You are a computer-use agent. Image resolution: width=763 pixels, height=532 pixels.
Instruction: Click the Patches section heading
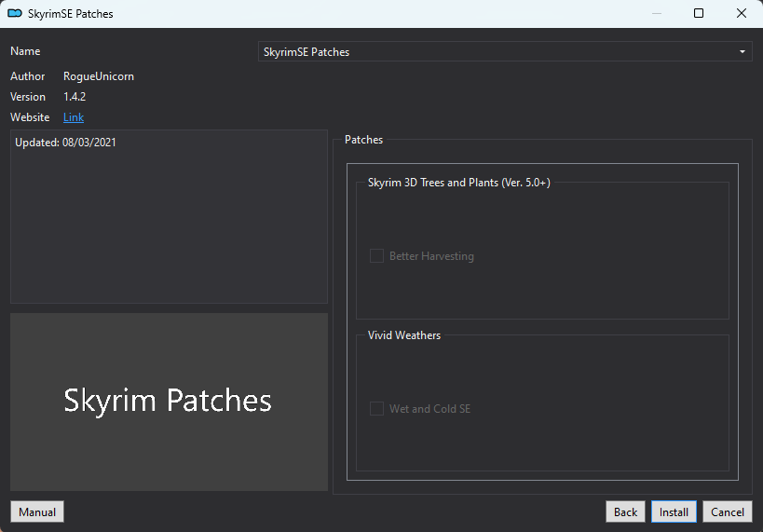363,140
